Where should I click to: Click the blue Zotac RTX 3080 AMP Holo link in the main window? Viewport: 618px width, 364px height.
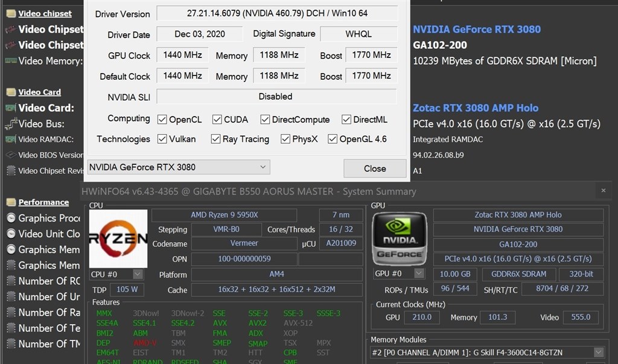click(476, 108)
